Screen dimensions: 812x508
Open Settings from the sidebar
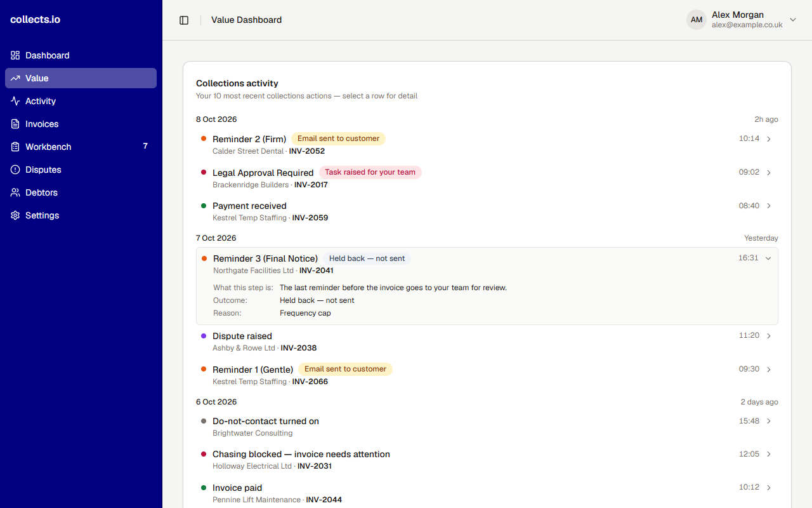[81, 215]
